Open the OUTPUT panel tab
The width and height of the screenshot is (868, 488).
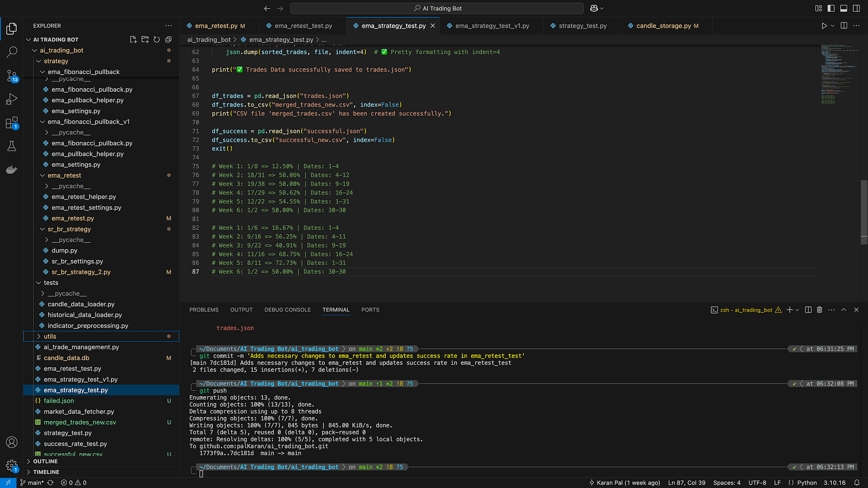[x=241, y=310]
